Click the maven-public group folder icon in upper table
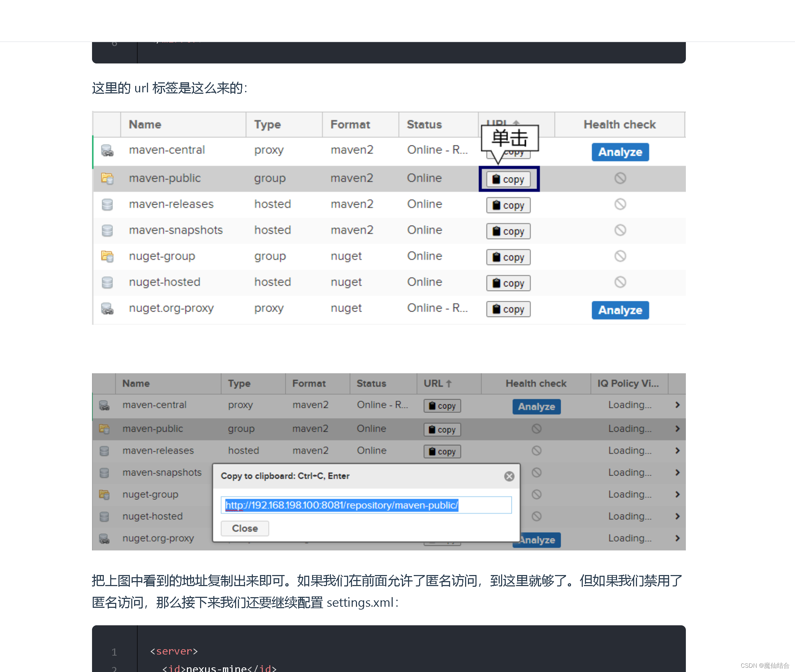795x672 pixels. (107, 178)
